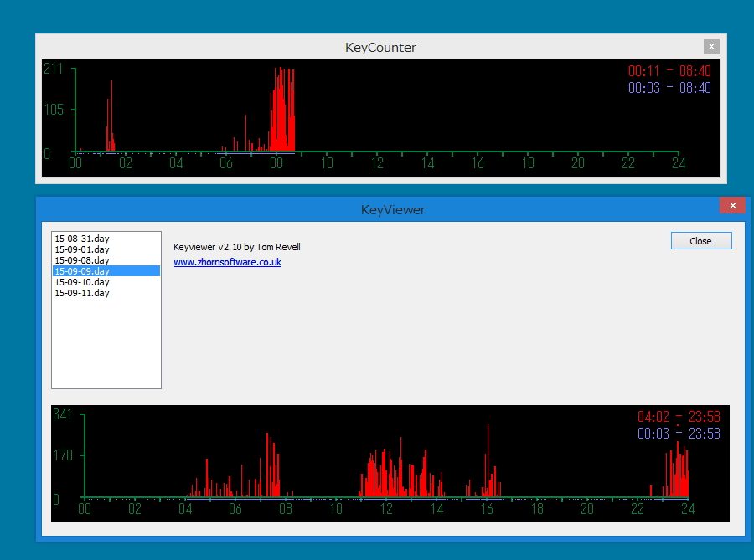Click the 22 hour label in KeyViewer graph
The height and width of the screenshot is (560, 754).
point(638,509)
